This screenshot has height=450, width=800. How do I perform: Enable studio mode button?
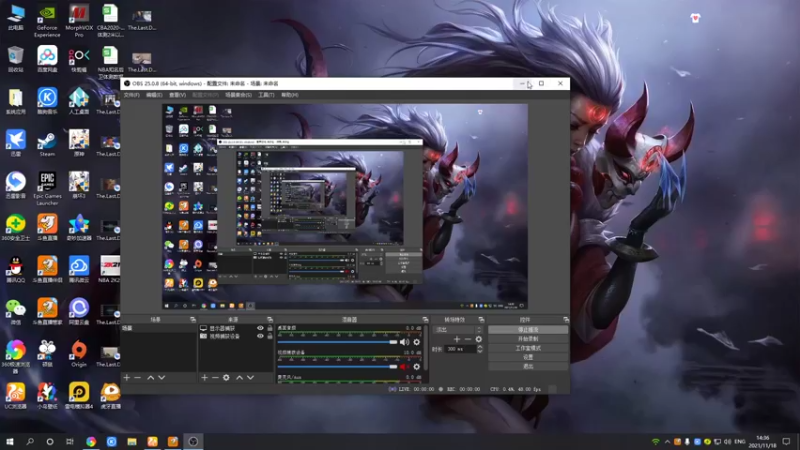(528, 348)
